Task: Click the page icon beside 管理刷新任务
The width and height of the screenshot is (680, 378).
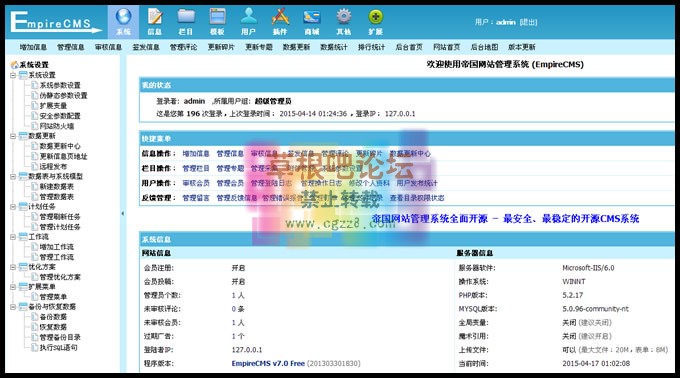Action: point(35,216)
